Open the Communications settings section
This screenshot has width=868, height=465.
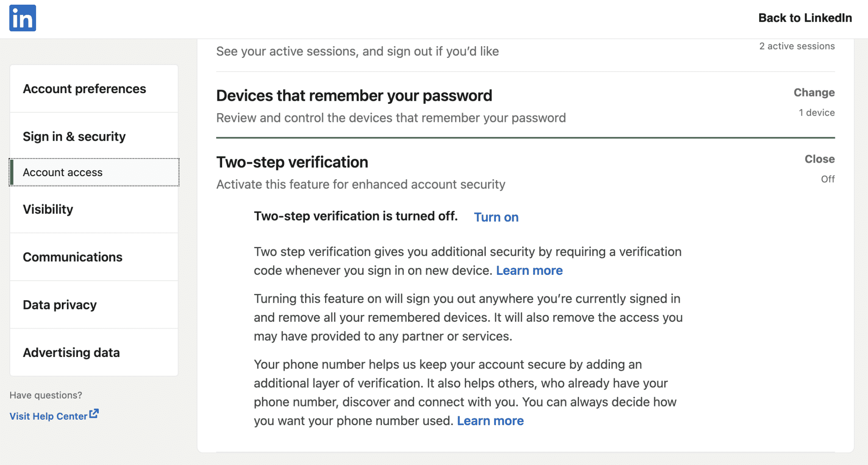94,257
